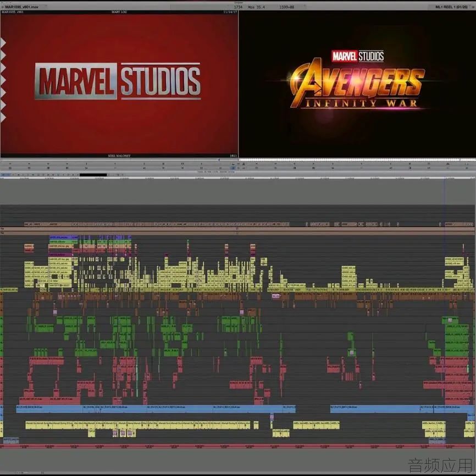
Task: Click the 1734 tracking display above the monitors
Action: [x=238, y=7]
